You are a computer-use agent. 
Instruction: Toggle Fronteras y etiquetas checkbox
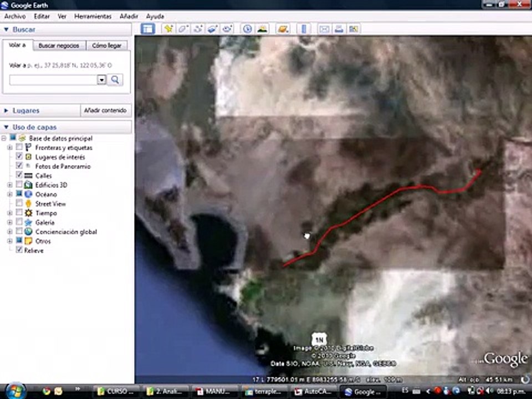click(19, 147)
